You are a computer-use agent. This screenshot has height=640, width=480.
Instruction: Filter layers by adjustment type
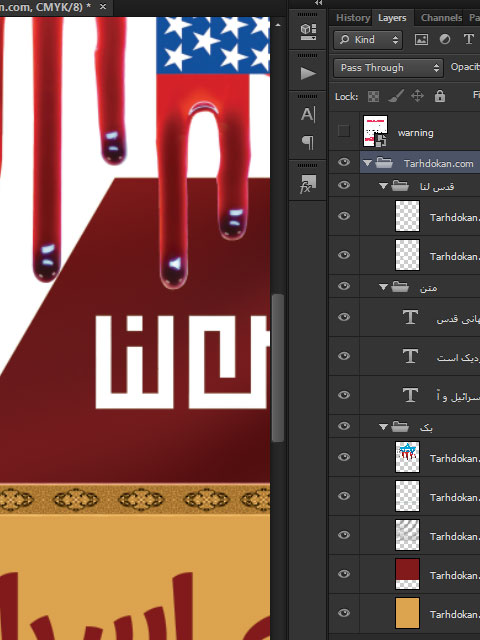click(x=445, y=39)
